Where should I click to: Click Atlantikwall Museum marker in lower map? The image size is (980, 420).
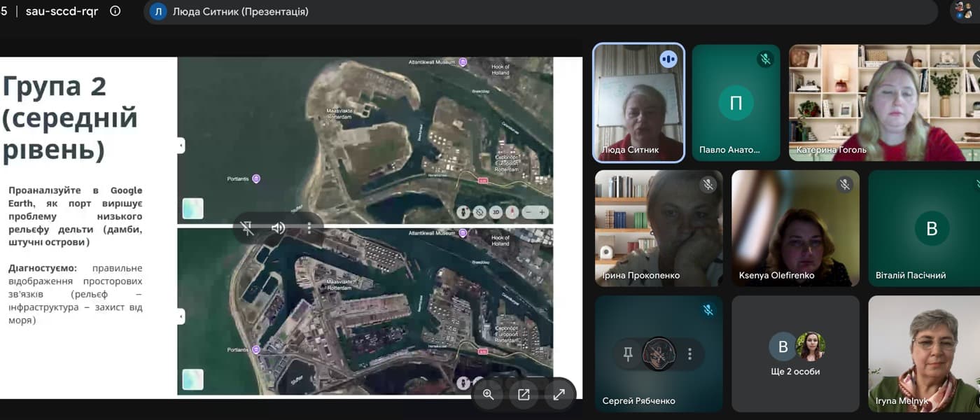(x=463, y=233)
